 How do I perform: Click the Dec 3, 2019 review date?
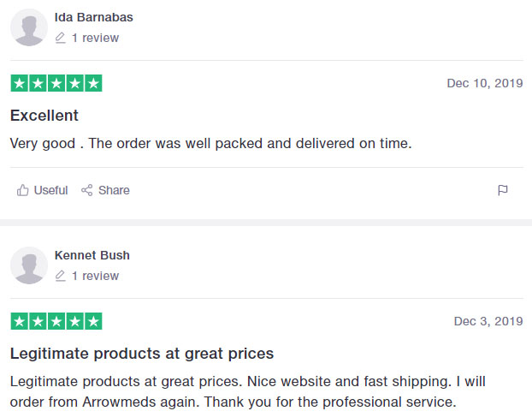click(x=488, y=321)
